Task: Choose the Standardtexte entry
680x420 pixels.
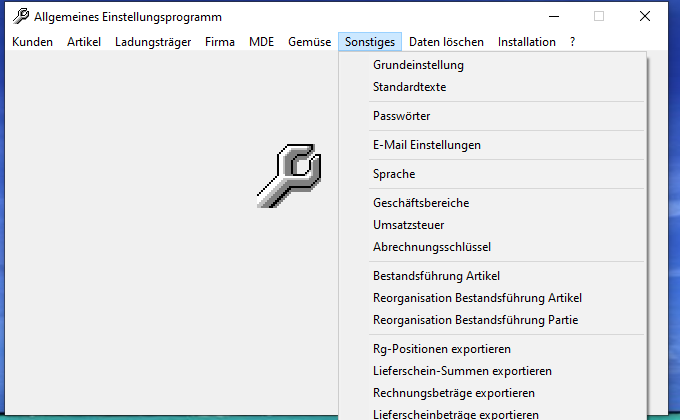Action: [493, 87]
